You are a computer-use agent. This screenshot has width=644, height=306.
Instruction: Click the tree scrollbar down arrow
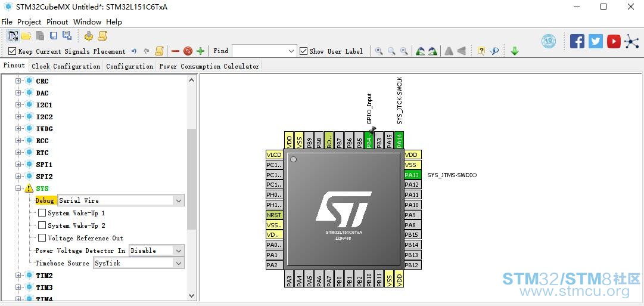click(191, 295)
